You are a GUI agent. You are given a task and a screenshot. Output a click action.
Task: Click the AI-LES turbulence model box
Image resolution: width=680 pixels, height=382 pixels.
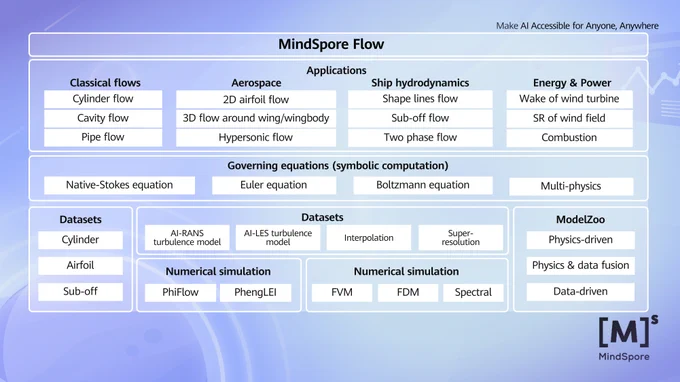[278, 238]
